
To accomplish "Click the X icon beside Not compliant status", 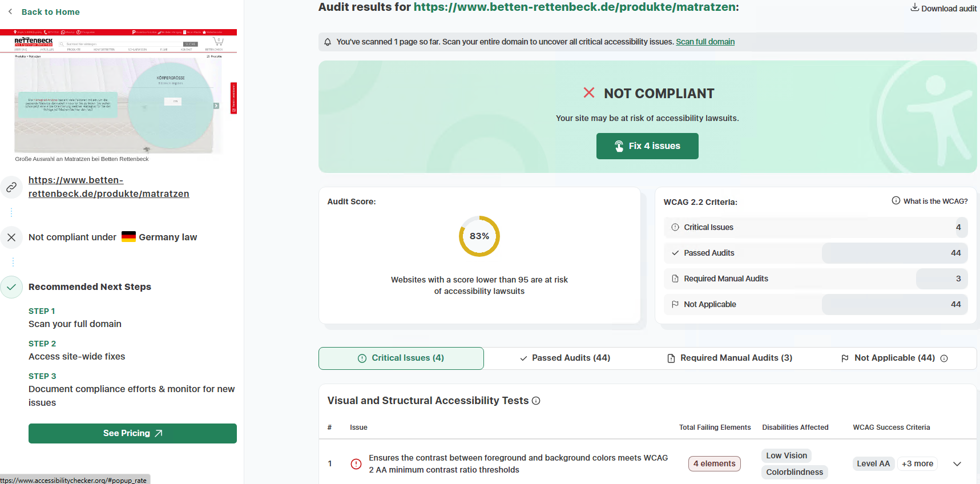I will coord(11,237).
